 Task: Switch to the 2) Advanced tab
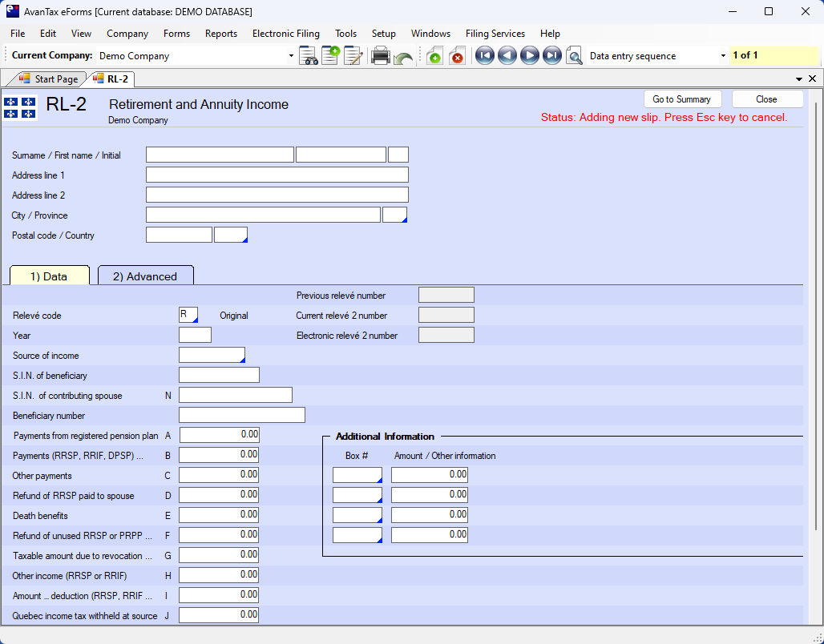coord(145,276)
